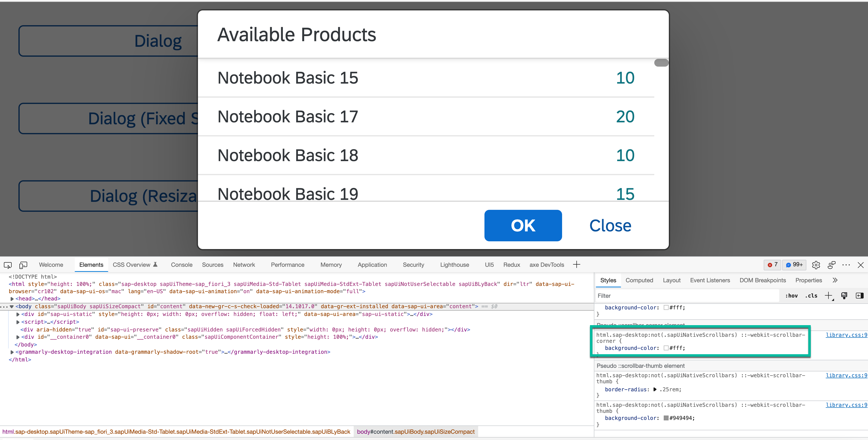The image size is (868, 440).
Task: Open library.css:9 link for scrollbar-corner rule
Action: pyautogui.click(x=846, y=335)
